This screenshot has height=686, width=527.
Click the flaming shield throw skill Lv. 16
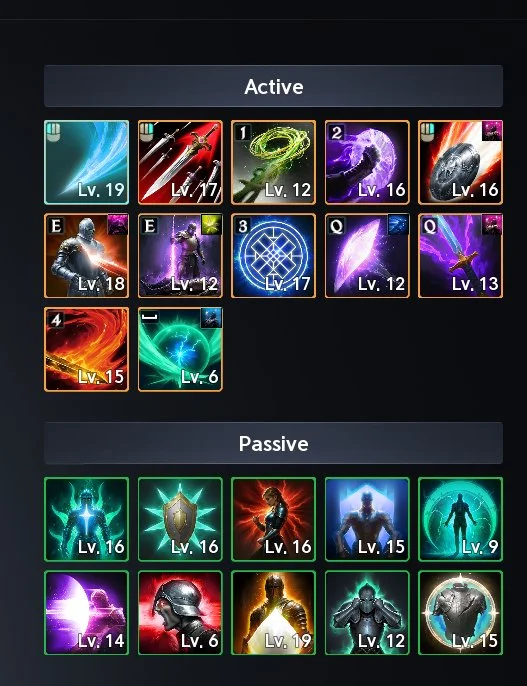[x=461, y=162]
